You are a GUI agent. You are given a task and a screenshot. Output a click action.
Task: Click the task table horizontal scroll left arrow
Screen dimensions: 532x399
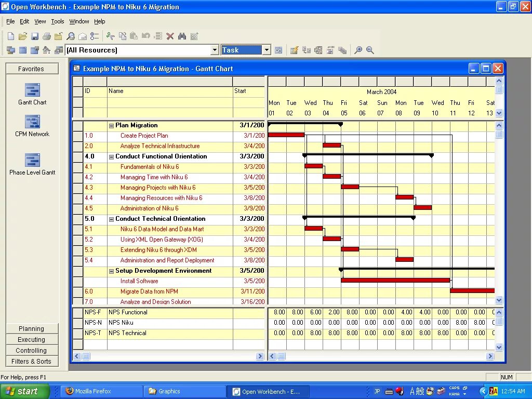point(77,356)
